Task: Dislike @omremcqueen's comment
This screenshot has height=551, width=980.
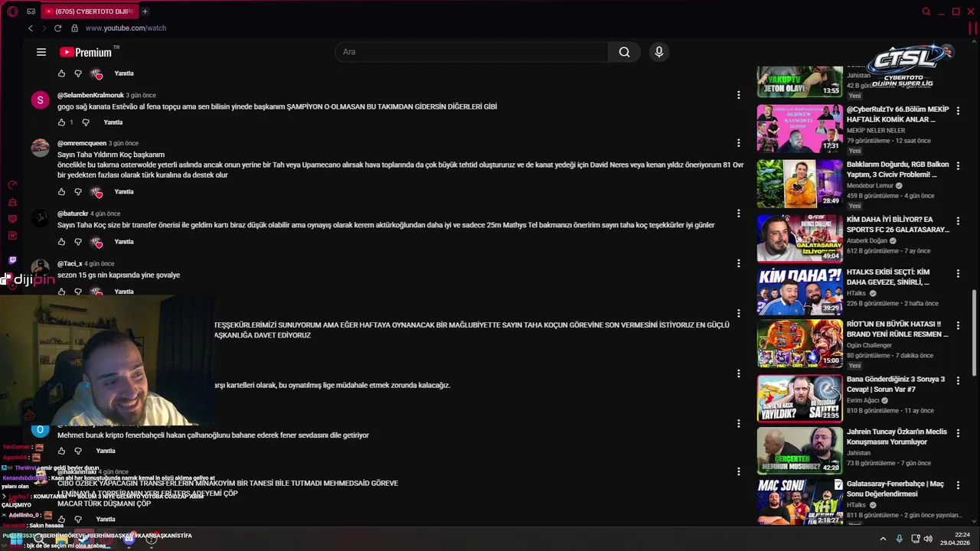Action: (x=78, y=192)
